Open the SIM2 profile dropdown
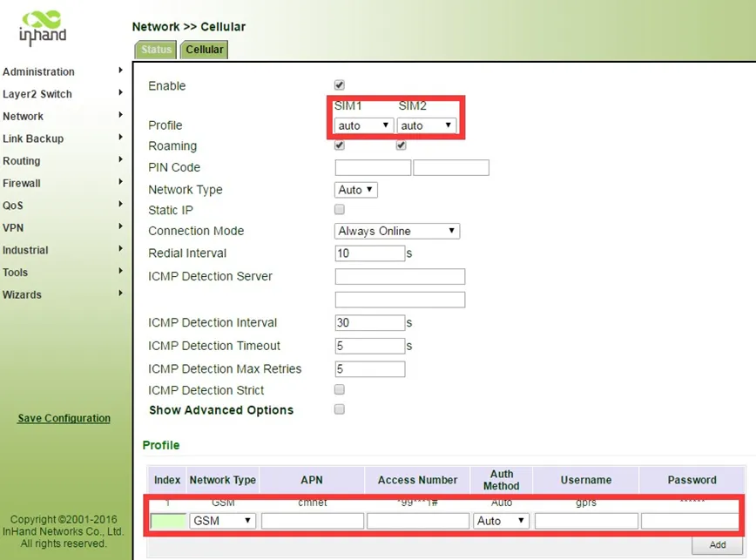Screen dimensions: 756x560 (426, 125)
